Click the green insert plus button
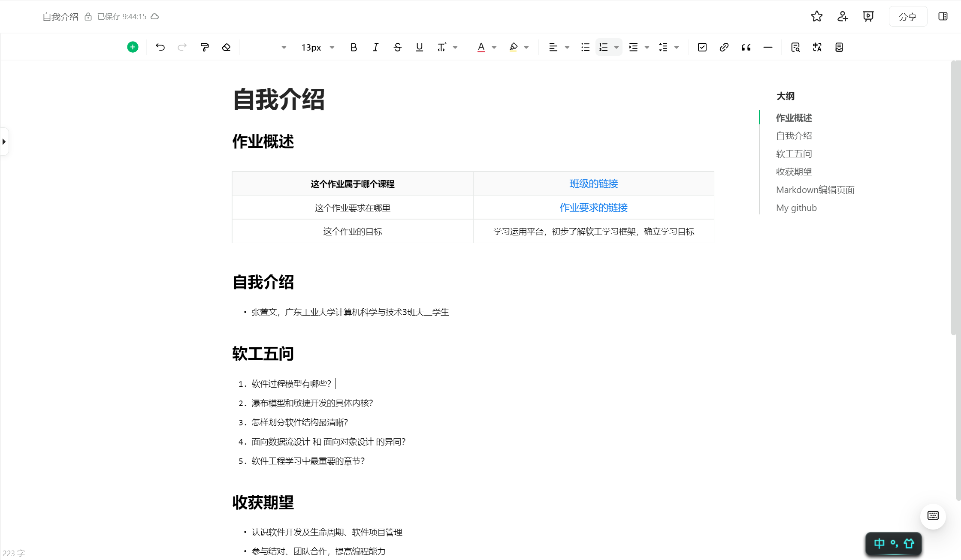The height and width of the screenshot is (560, 961). (x=133, y=47)
